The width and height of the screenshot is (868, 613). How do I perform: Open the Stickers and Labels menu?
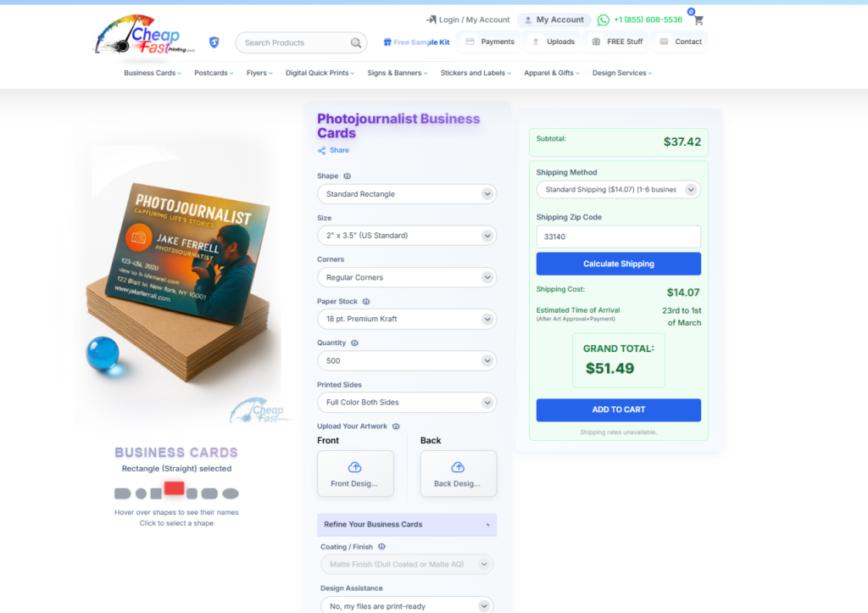(x=476, y=73)
